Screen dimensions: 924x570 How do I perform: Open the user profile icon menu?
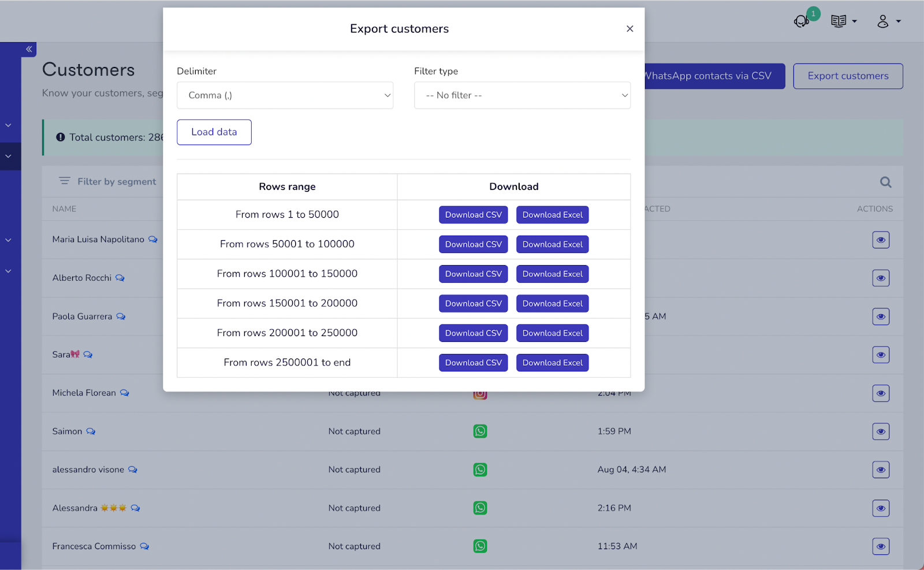point(888,21)
